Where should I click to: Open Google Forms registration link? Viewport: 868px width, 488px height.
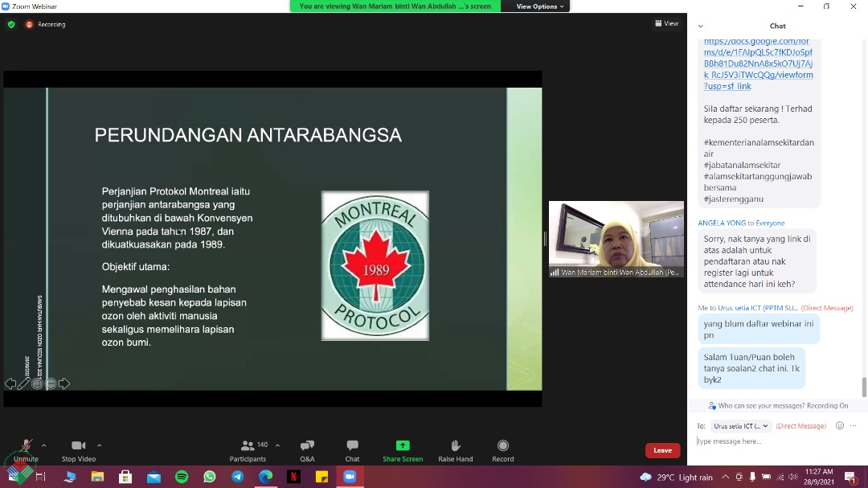[759, 64]
